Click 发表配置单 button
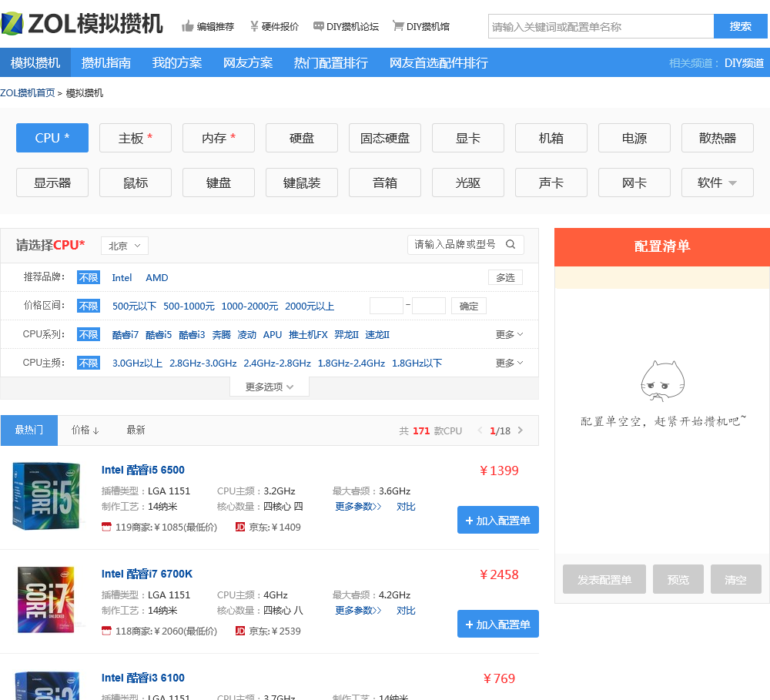This screenshot has width=770, height=700. (x=604, y=579)
